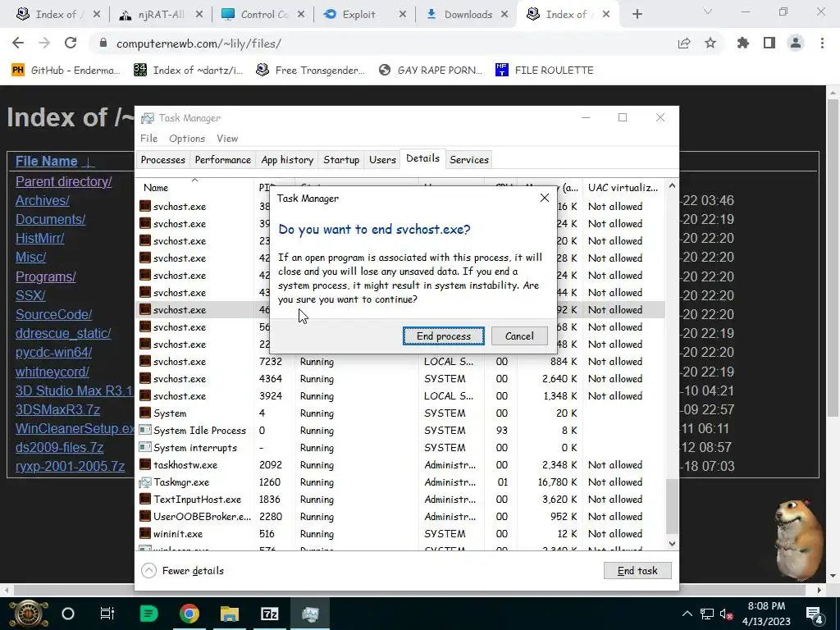The image size is (840, 630).
Task: Switch to the Processes tab
Action: pos(163,160)
